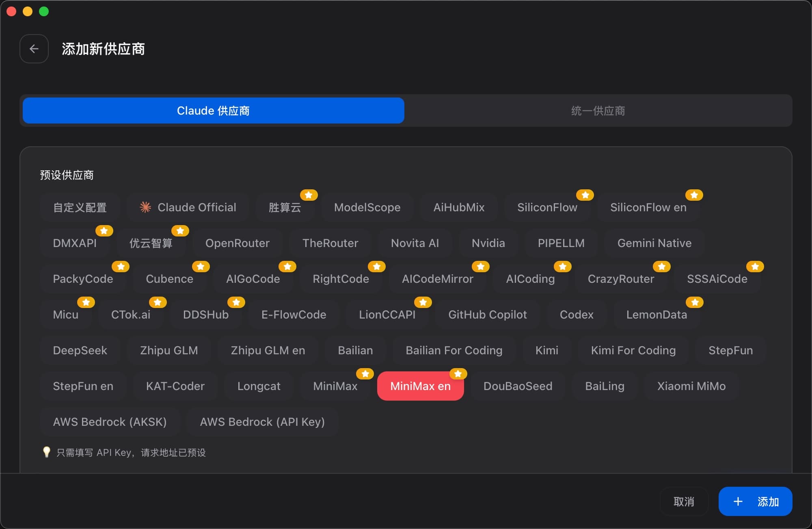Click the star badge on MiniMax en
The height and width of the screenshot is (529, 812).
point(458,374)
